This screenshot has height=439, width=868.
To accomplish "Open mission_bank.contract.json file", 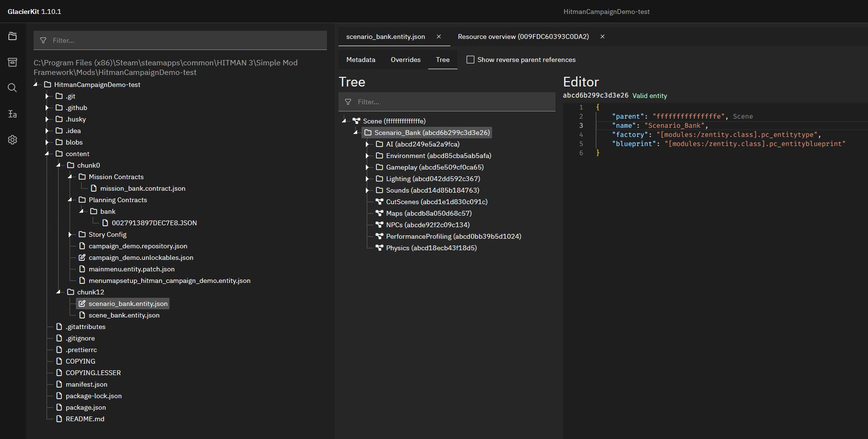I will [x=143, y=188].
